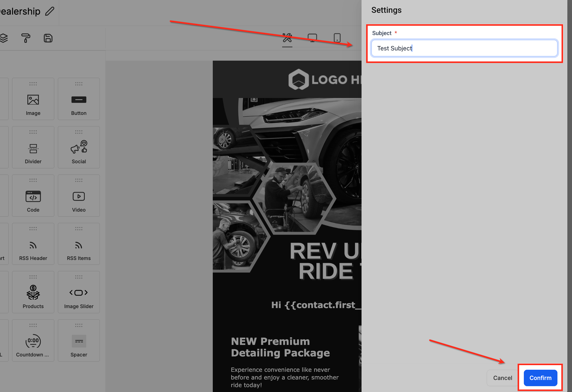Select the Image element block

(33, 99)
